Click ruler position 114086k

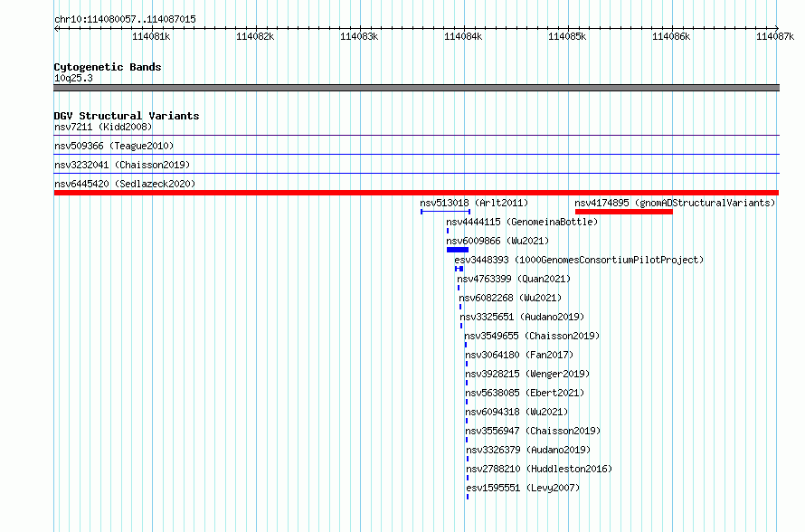click(x=671, y=36)
